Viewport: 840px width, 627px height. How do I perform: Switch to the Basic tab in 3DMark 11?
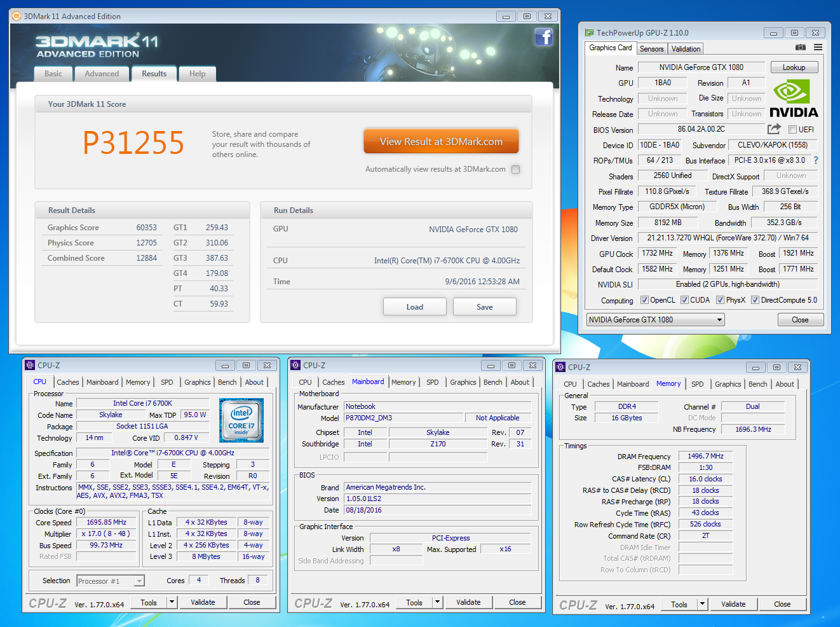click(53, 74)
